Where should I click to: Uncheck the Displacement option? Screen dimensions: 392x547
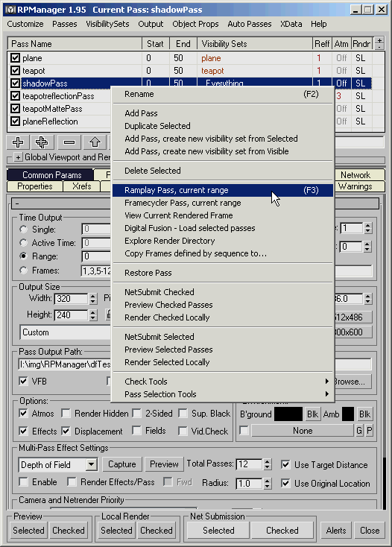click(66, 431)
